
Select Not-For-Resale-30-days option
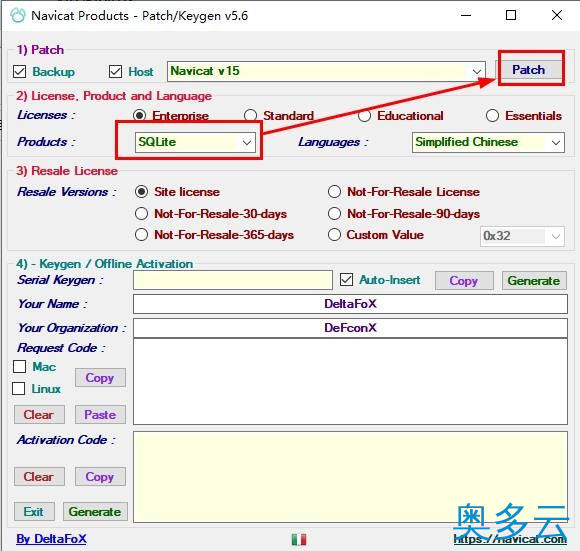[x=141, y=213]
